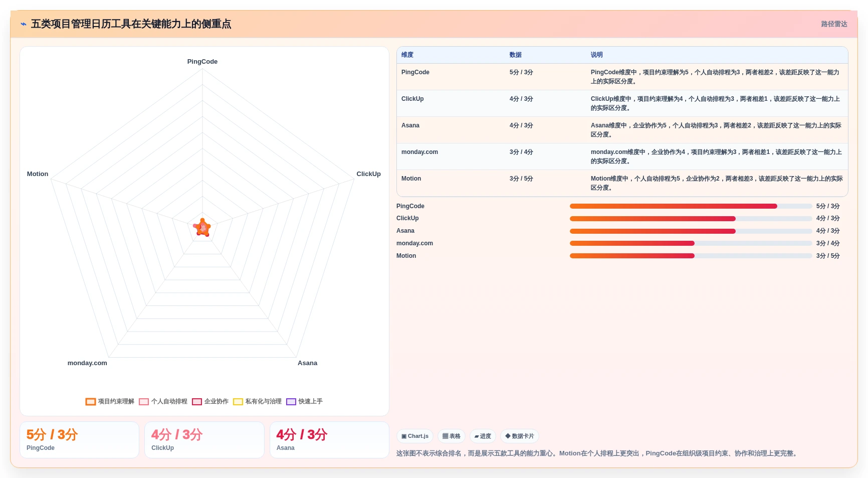Open the PingCode 5分 / 3分 data card
This screenshot has height=478, width=868.
79,440
